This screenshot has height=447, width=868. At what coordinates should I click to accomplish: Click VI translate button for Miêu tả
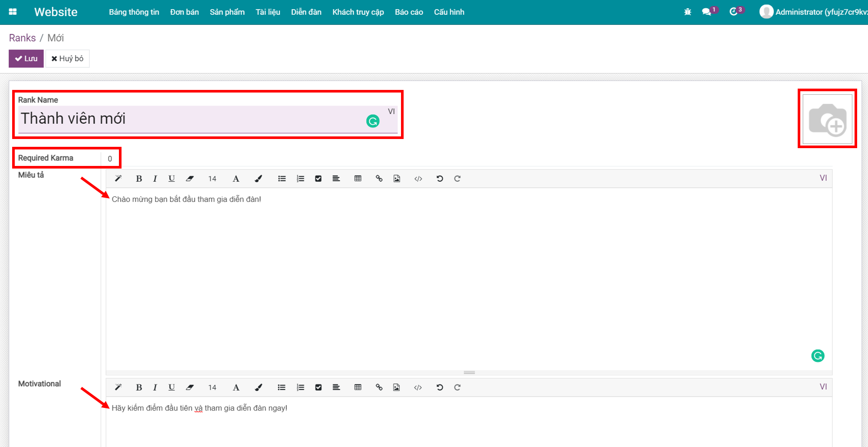pos(823,178)
